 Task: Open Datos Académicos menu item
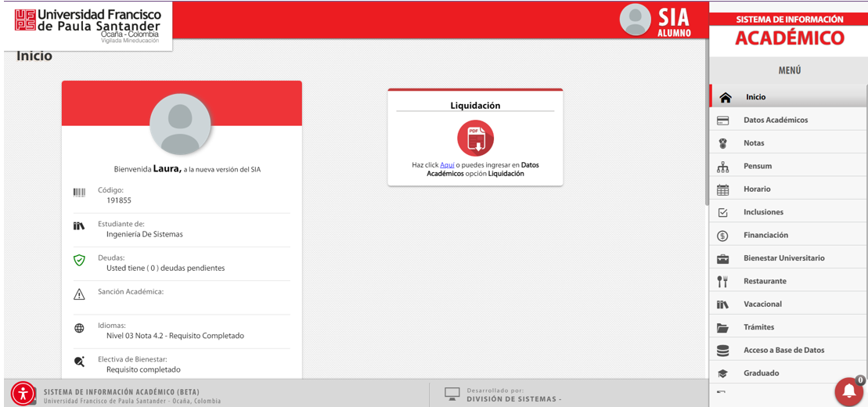[788, 120]
